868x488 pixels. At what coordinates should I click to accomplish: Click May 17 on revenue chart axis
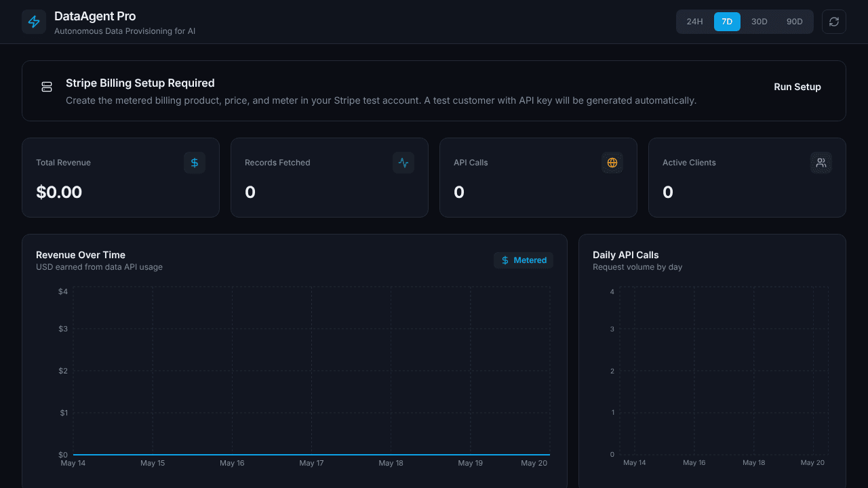(311, 463)
